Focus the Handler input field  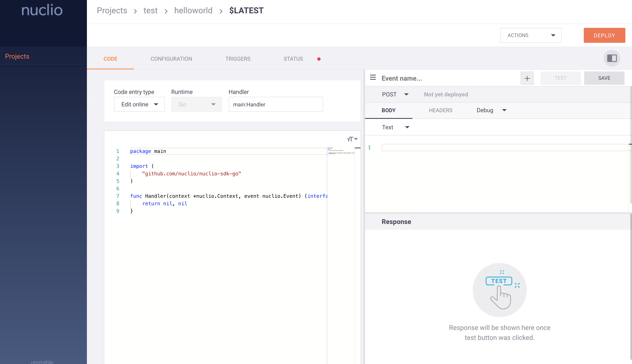tap(276, 105)
